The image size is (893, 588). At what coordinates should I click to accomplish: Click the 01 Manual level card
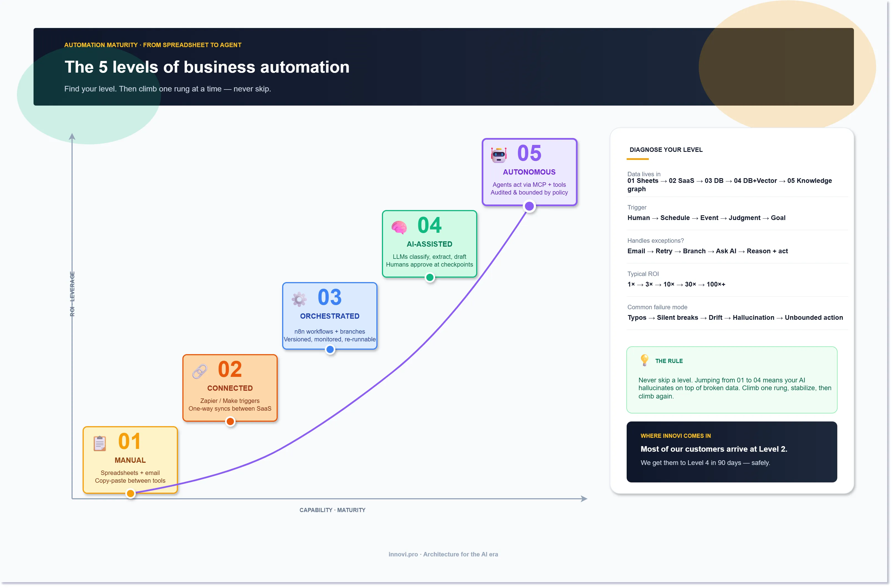coord(130,460)
